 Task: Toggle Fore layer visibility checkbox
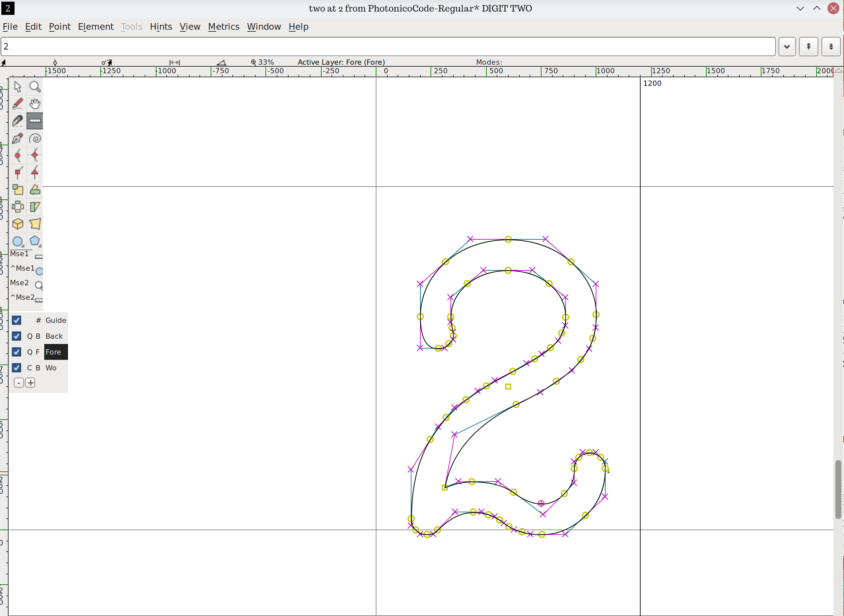coord(17,352)
